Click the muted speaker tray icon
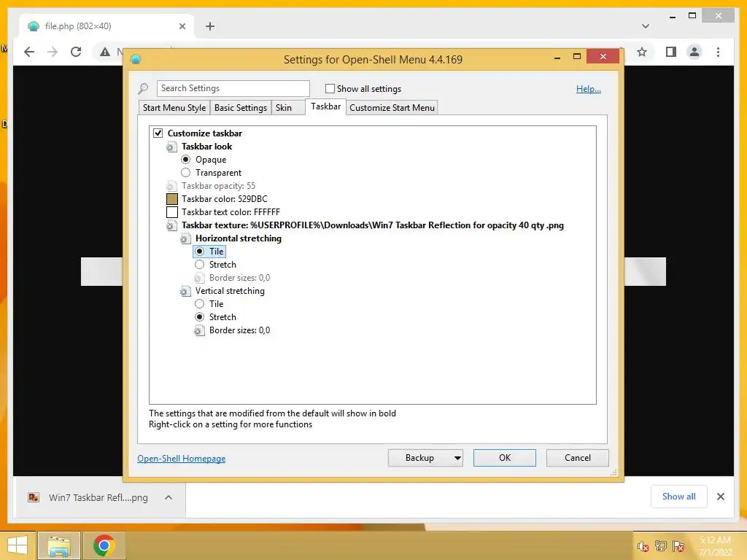 pos(643,546)
